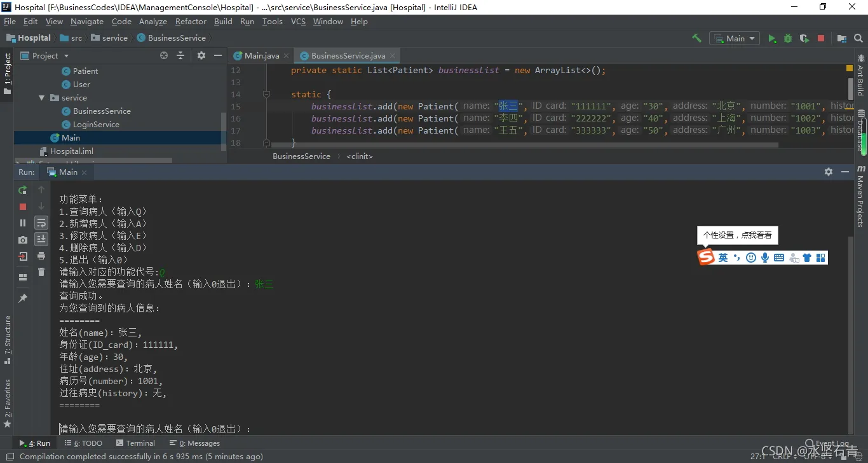The height and width of the screenshot is (463, 868).
Task: Pin the Run tab
Action: 23,298
